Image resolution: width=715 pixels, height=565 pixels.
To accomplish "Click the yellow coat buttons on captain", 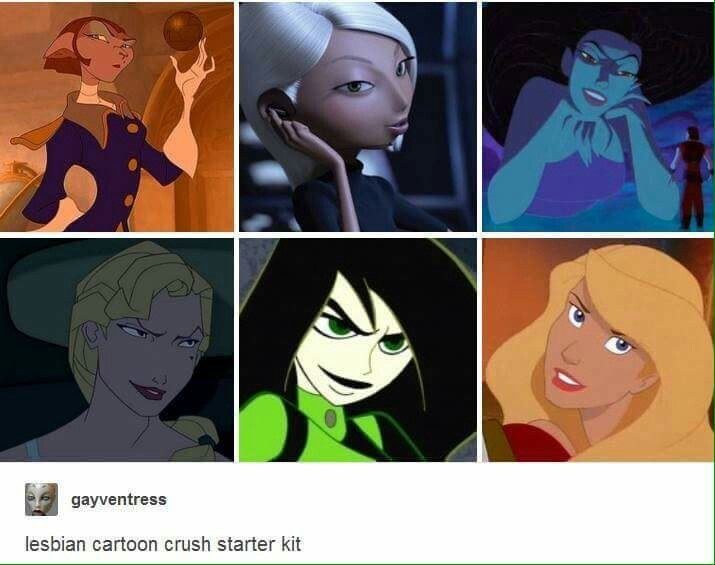I will coord(132,164).
